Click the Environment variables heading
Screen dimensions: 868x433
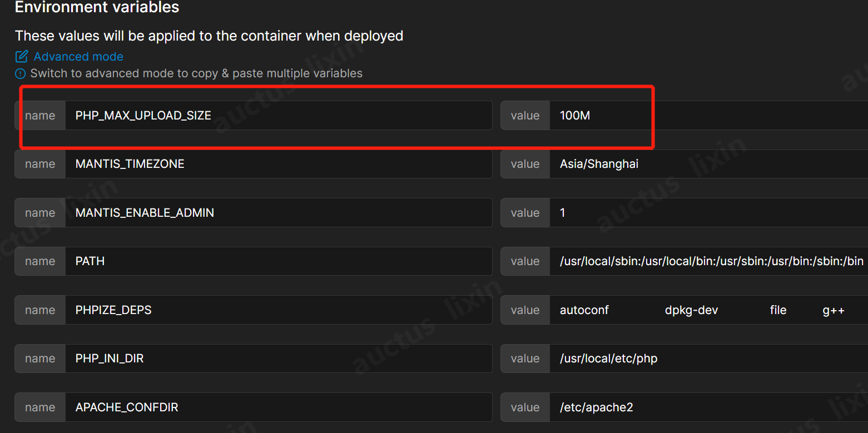tap(96, 8)
